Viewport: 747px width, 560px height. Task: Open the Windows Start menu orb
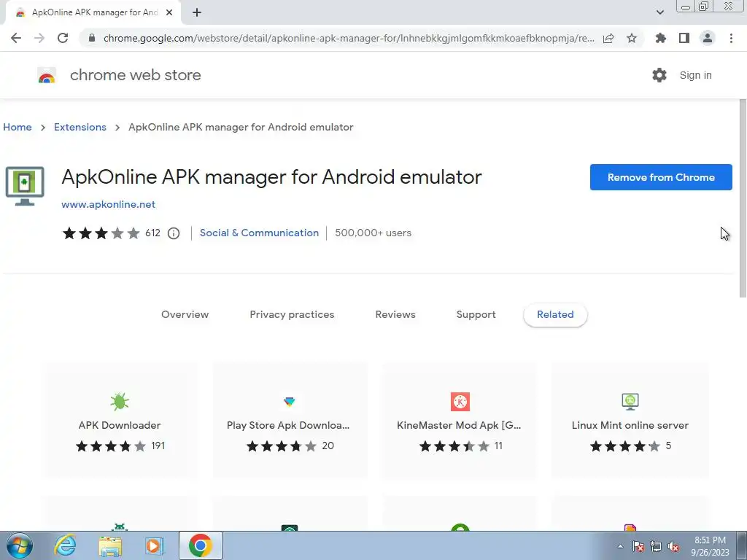(x=19, y=545)
